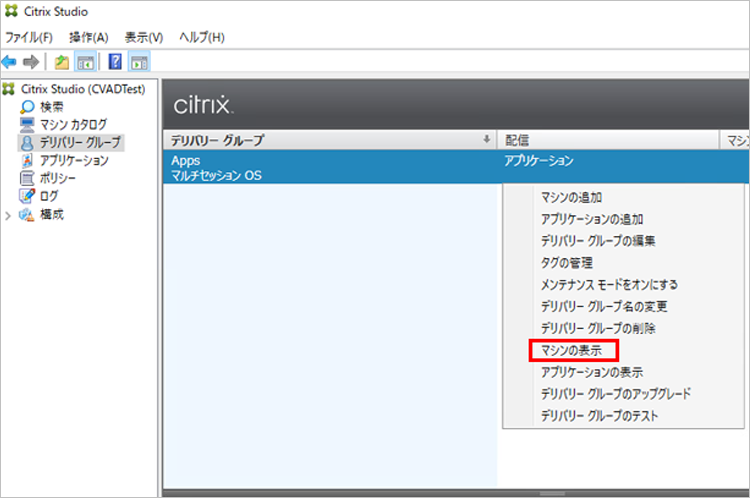Select the 検索 search node

coord(52,106)
